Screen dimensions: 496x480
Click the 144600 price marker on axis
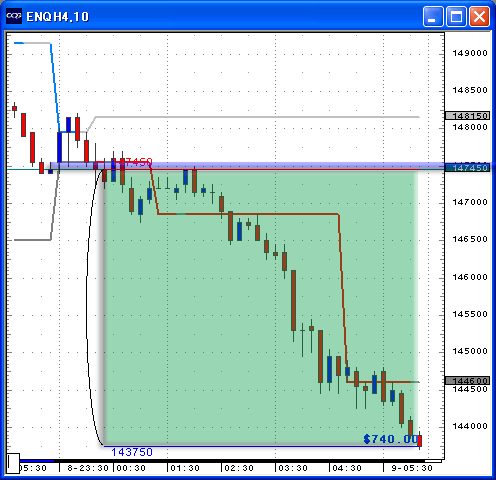click(x=467, y=381)
